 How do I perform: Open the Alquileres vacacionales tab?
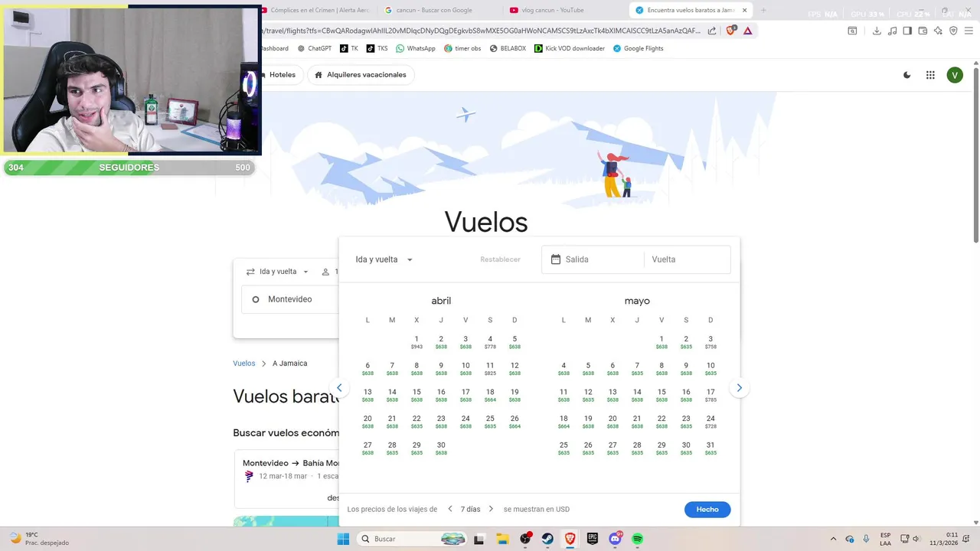pyautogui.click(x=361, y=75)
